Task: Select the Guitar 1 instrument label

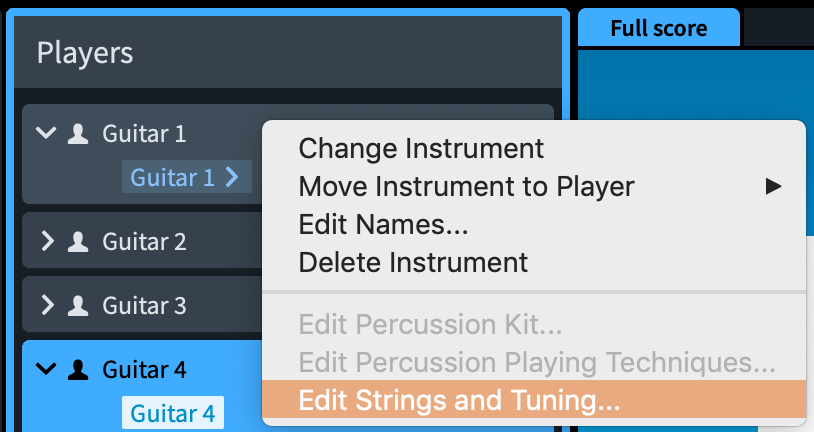Action: 173,178
